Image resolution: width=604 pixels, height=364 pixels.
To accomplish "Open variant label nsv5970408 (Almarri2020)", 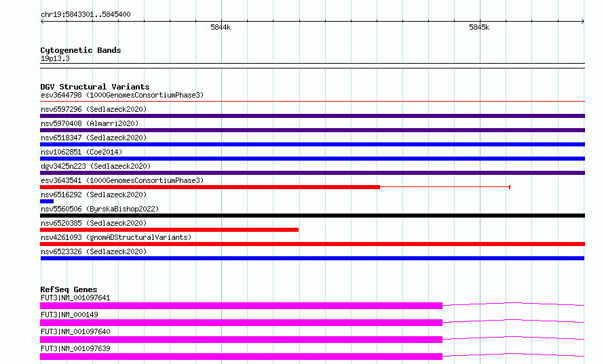I will point(90,123).
